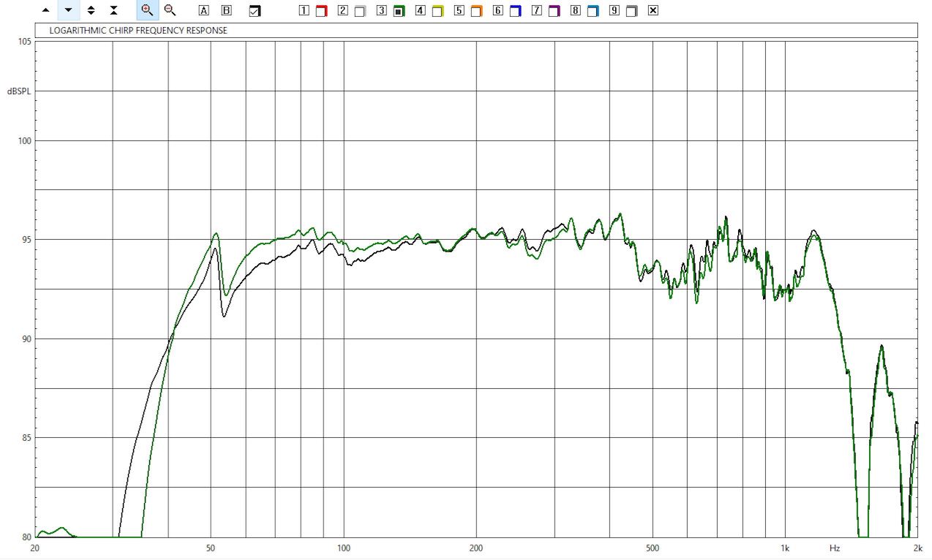Toggle green overlay 3 visibility

[399, 11]
